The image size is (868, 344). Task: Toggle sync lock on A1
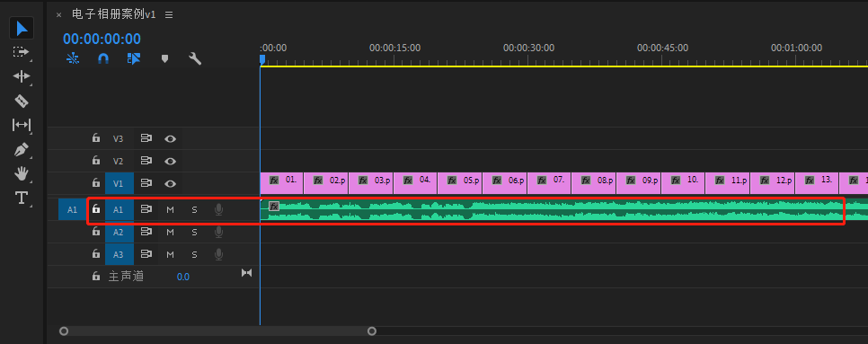pos(146,209)
